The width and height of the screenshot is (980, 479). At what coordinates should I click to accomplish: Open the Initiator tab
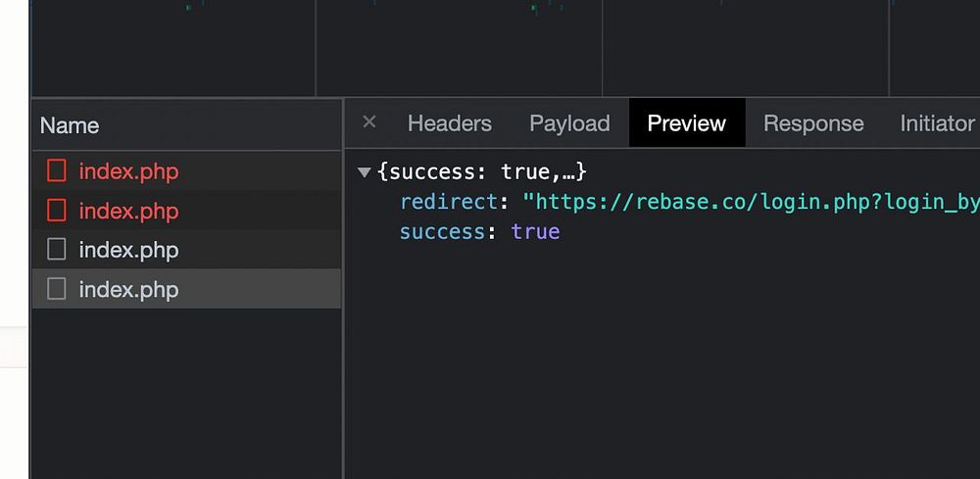(x=937, y=123)
